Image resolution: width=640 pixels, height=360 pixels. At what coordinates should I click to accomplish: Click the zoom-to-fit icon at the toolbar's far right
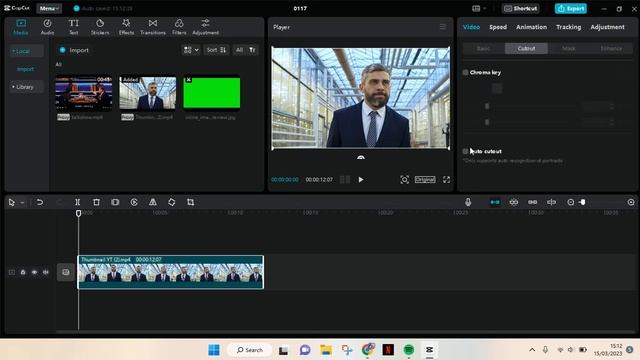point(631,202)
